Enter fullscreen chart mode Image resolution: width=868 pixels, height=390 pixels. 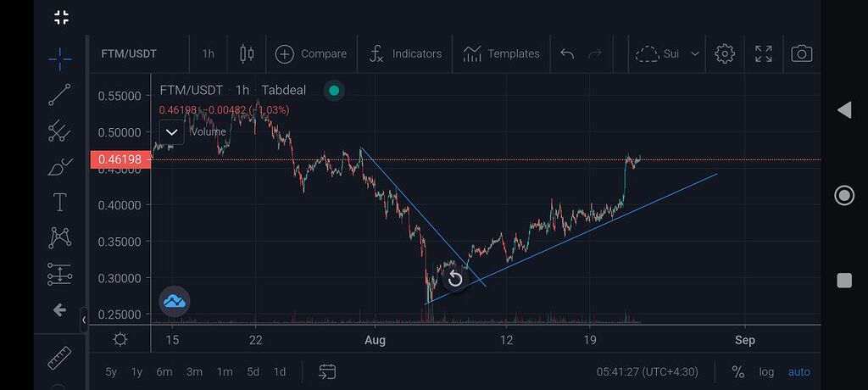pyautogui.click(x=763, y=54)
